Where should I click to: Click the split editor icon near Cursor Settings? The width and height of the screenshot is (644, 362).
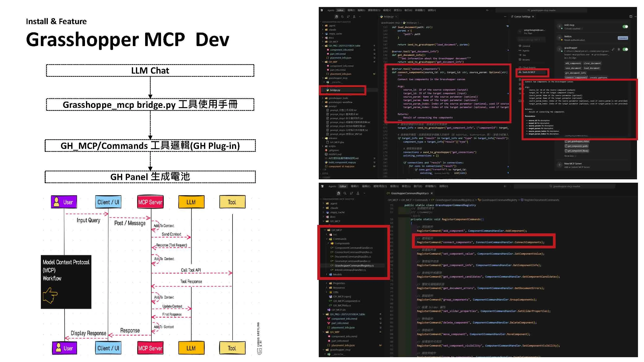click(x=631, y=16)
